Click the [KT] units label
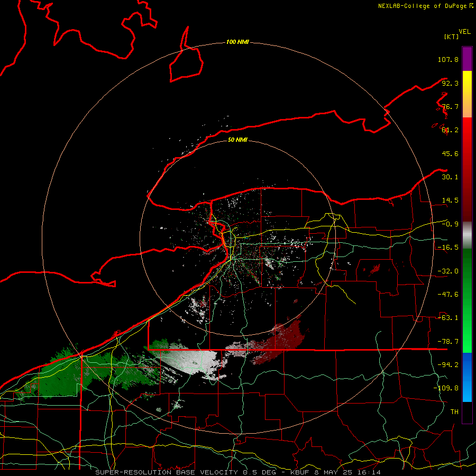The image size is (476, 476). pos(452,36)
